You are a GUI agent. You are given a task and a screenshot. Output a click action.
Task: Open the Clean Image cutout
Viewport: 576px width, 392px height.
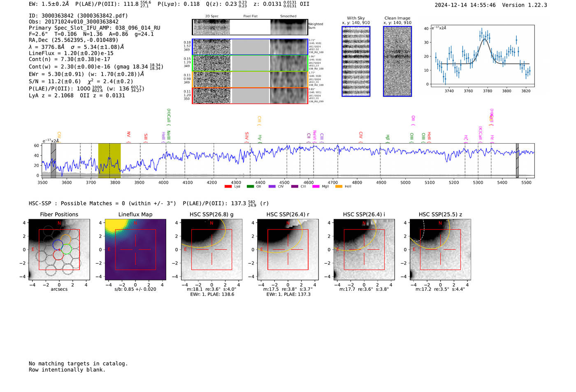click(397, 61)
